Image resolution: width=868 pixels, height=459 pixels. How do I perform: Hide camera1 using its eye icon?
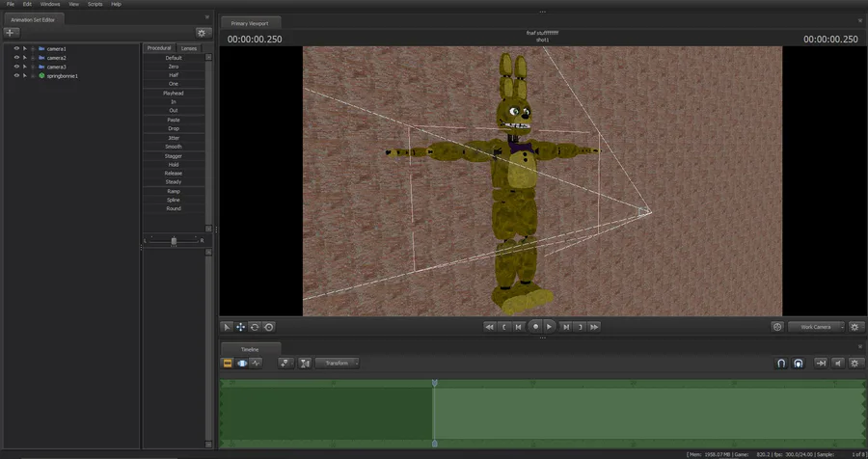pos(16,48)
